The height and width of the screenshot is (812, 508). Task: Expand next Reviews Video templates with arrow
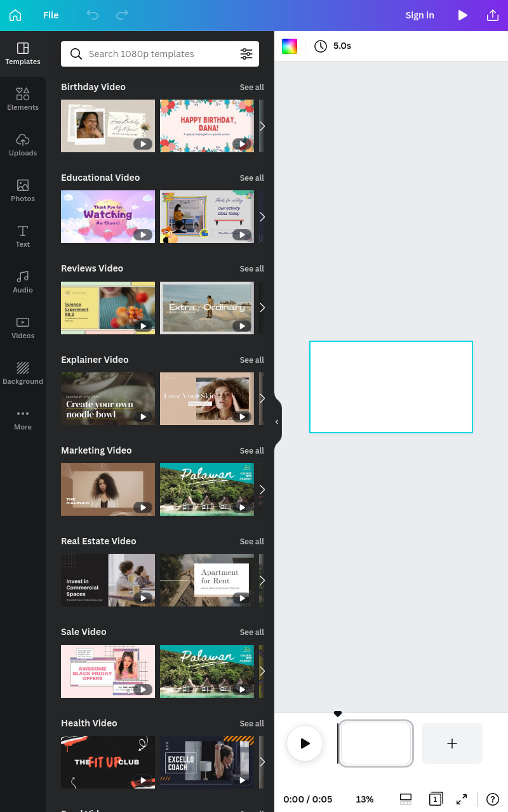tap(262, 308)
